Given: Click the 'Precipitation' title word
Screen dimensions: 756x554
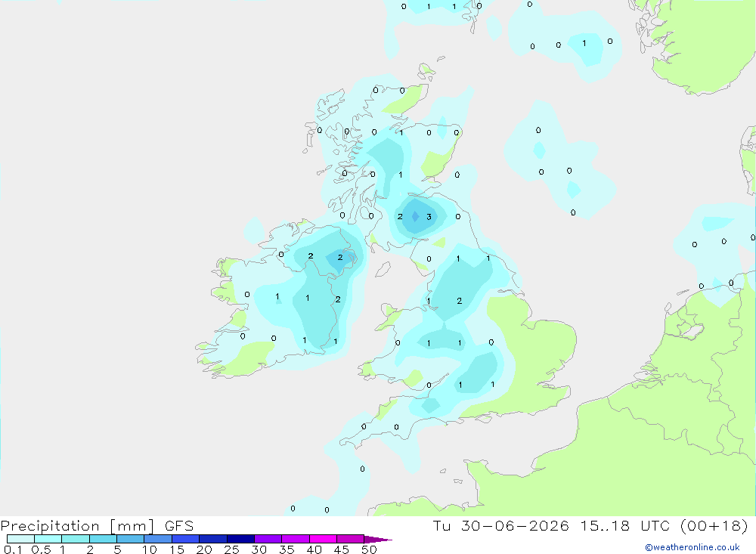Looking at the screenshot, I should coord(50,525).
